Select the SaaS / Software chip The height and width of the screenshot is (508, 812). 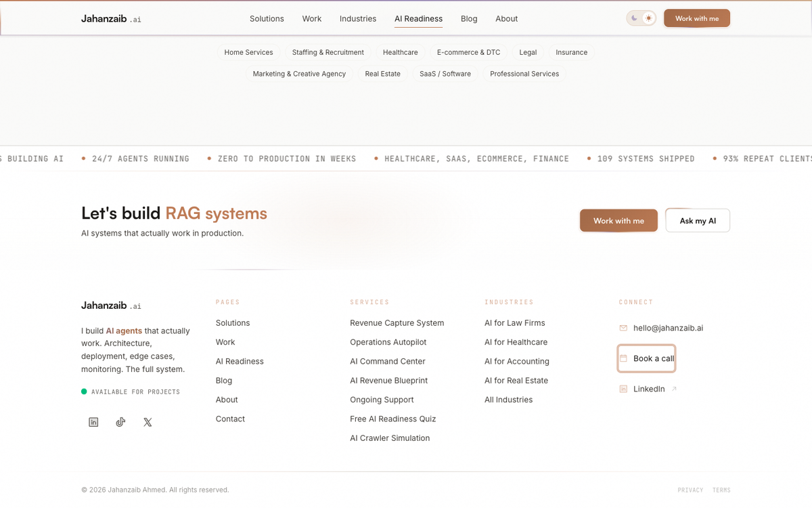click(x=445, y=74)
